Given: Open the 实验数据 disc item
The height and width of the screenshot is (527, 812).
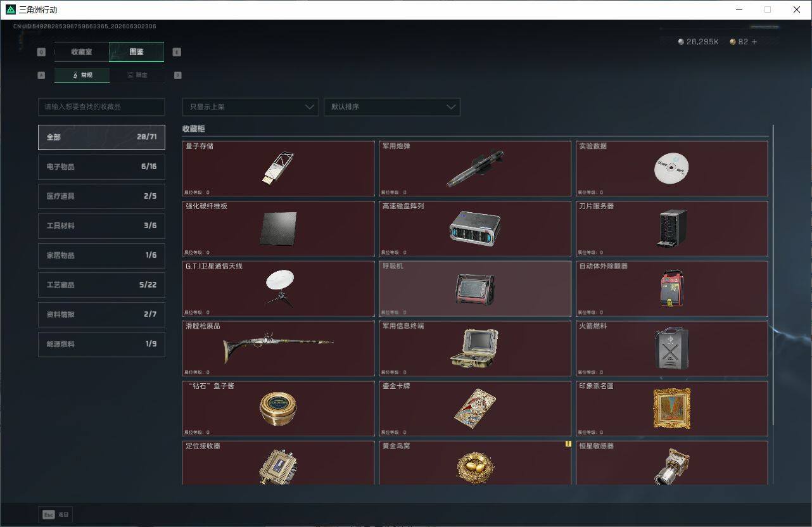Looking at the screenshot, I should 672,168.
